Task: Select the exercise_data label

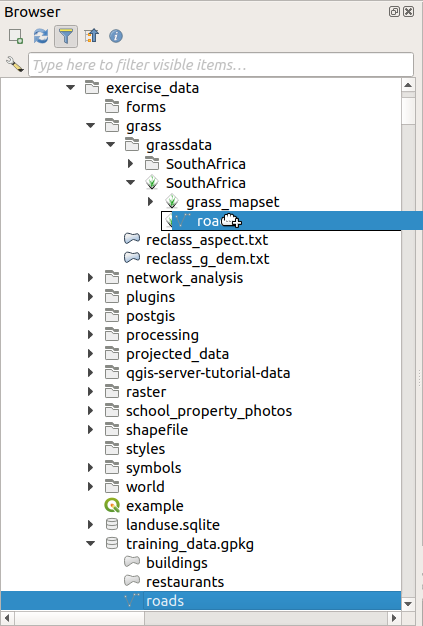Action: coord(152,88)
